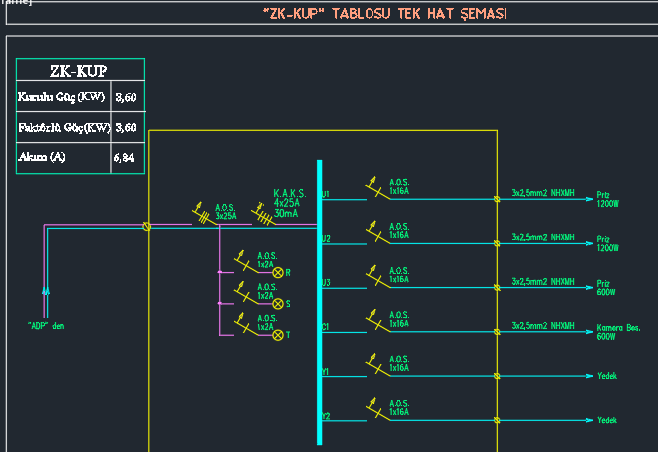Select the 1x2A breaker symbol feeding lamp S

[246, 293]
